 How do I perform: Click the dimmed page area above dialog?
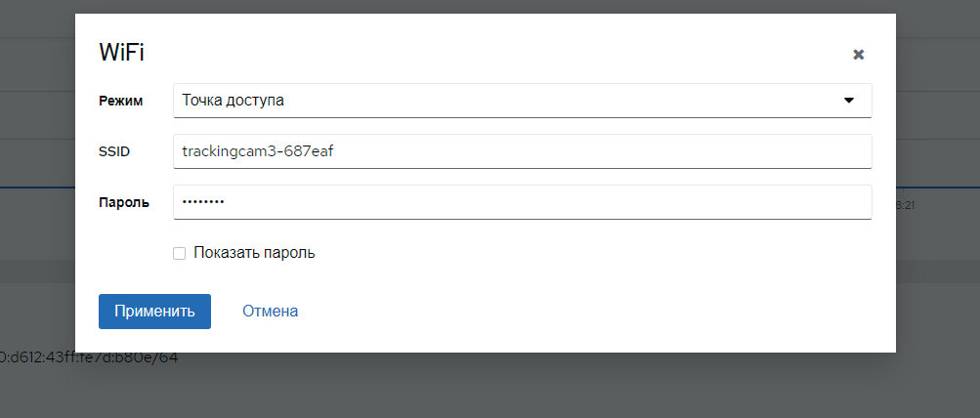coord(489,6)
